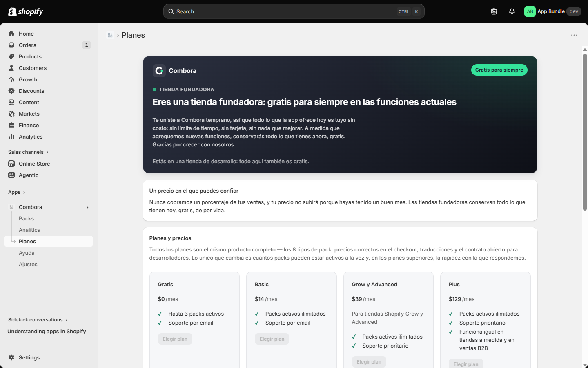588x368 pixels.
Task: Click the Orders inbox icon
Action: tap(11, 45)
